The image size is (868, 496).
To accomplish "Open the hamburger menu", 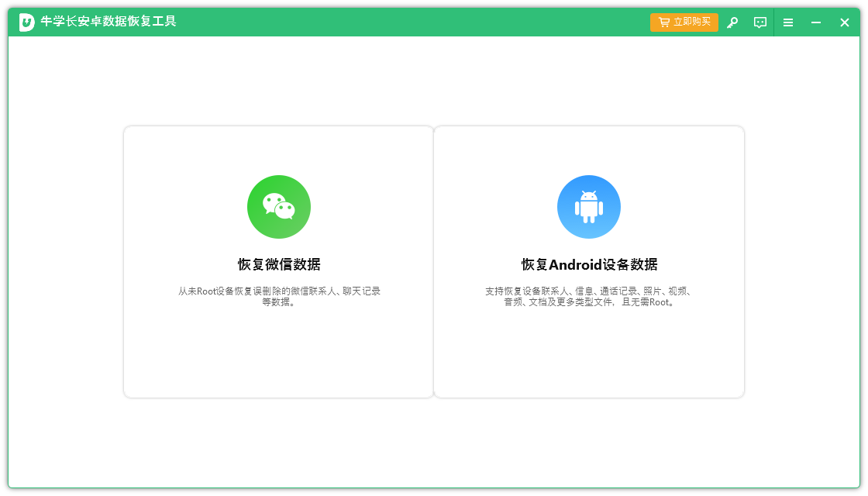I will tap(788, 22).
